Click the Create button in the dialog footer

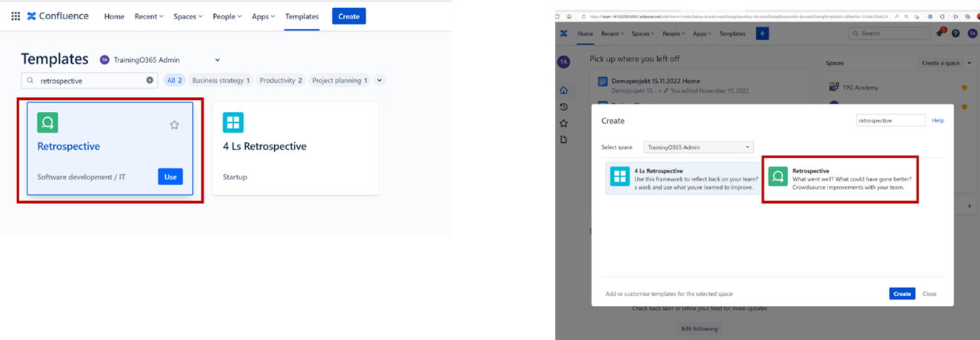point(901,294)
